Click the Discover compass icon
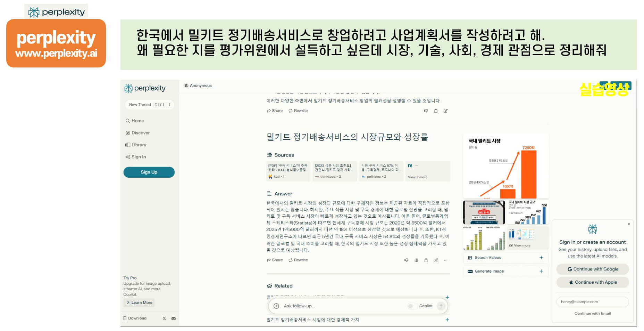This screenshot has height=331, width=644. tap(127, 133)
